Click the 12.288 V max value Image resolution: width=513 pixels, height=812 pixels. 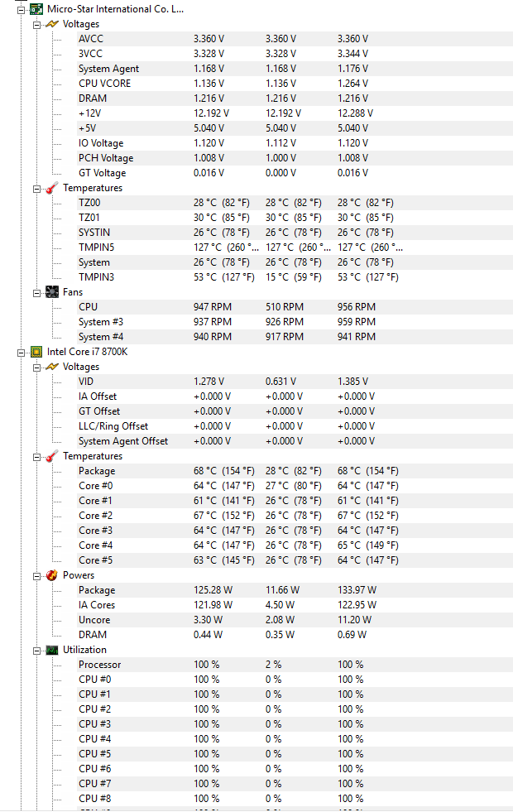[x=356, y=113]
